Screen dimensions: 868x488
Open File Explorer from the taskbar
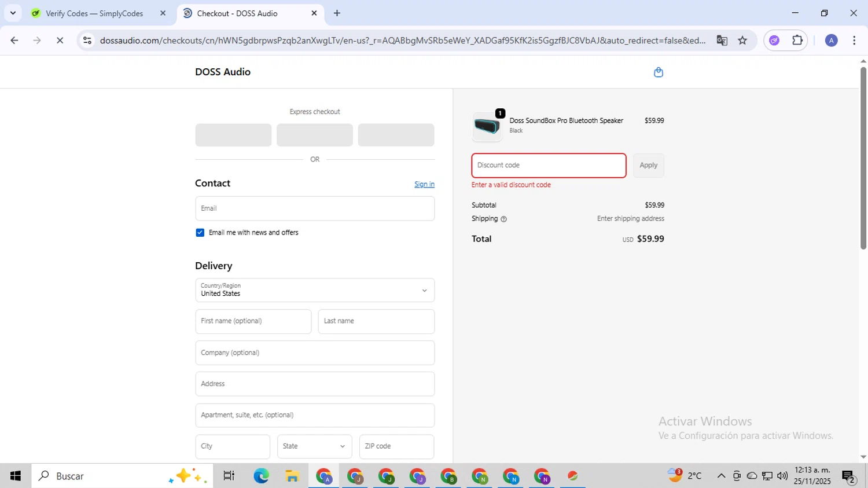coord(292,476)
